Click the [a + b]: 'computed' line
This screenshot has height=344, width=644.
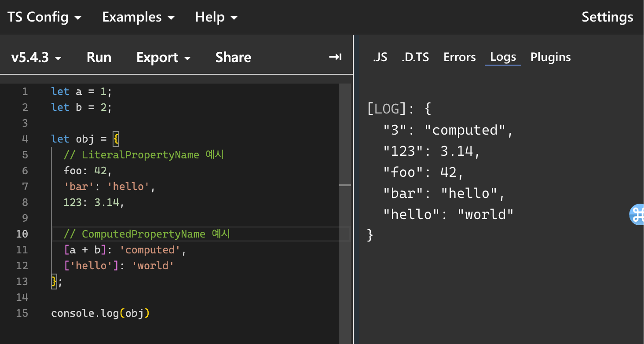pyautogui.click(x=125, y=250)
